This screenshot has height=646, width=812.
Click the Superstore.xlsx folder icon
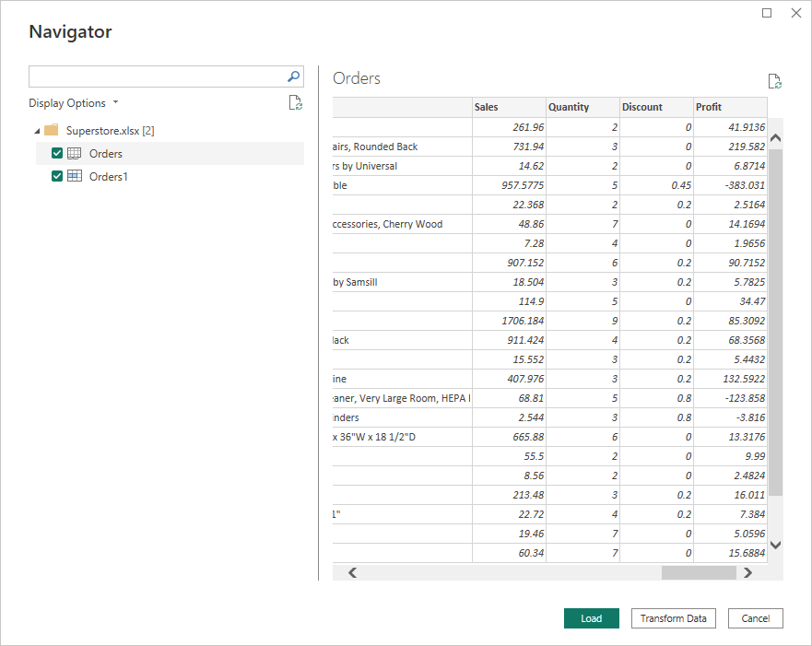(52, 131)
